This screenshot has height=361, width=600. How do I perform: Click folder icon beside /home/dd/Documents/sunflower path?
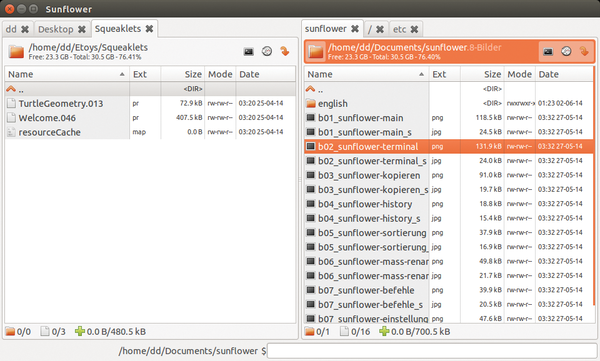(x=316, y=52)
